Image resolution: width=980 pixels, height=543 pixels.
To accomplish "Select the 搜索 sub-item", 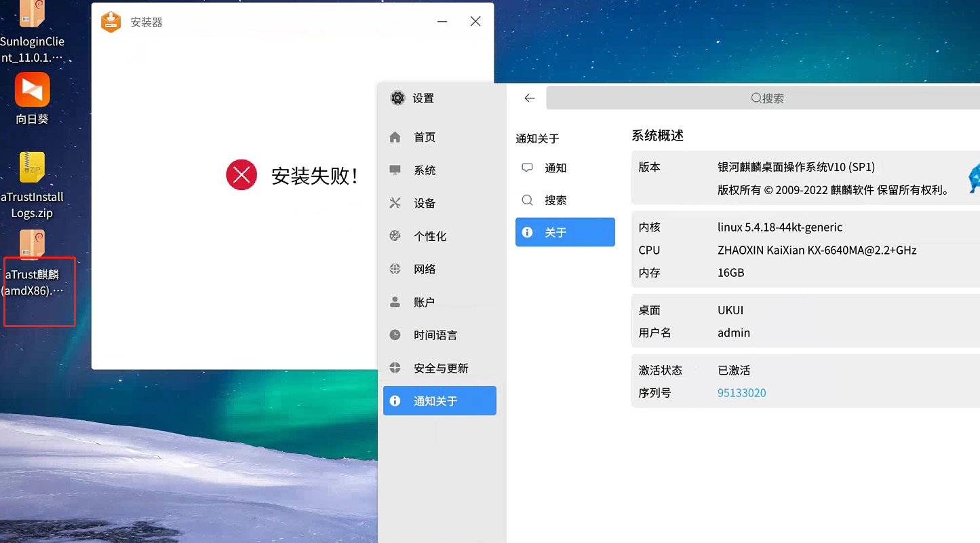I will pos(555,200).
